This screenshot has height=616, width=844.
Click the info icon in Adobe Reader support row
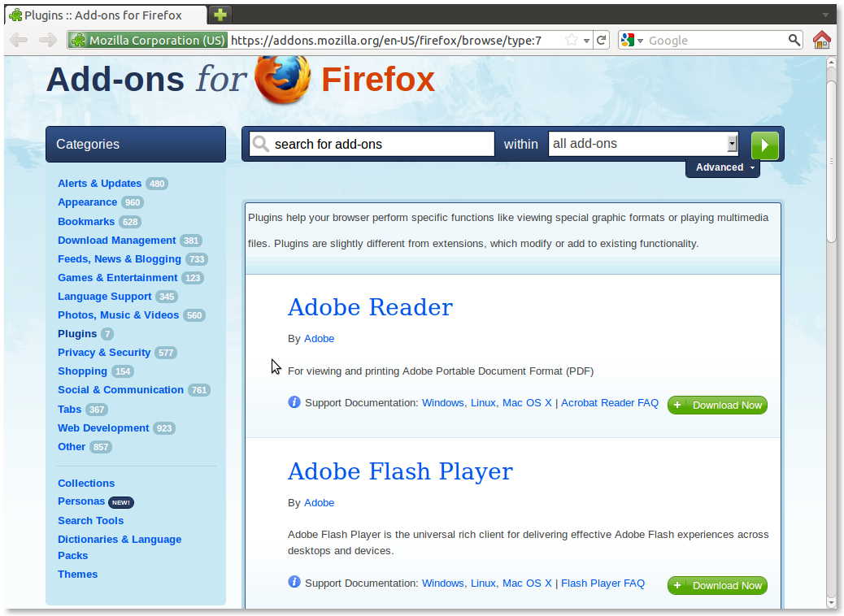tap(294, 402)
